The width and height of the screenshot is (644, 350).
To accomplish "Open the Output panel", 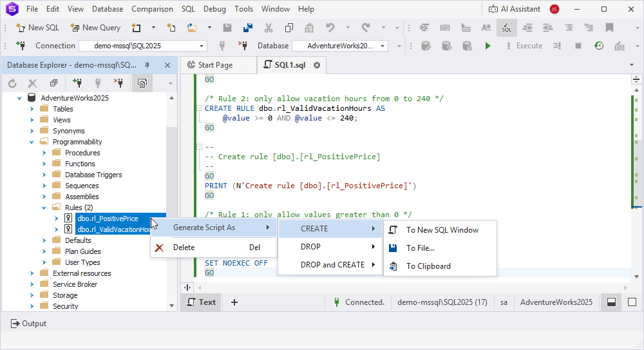I will pos(28,324).
